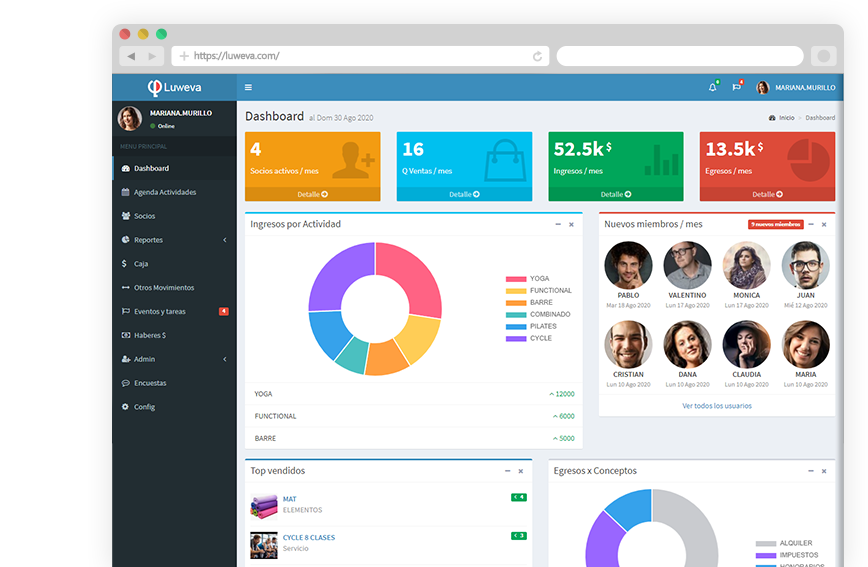868x567 pixels.
Task: Collapse the Nuevos miembros / mes panel
Action: click(810, 224)
